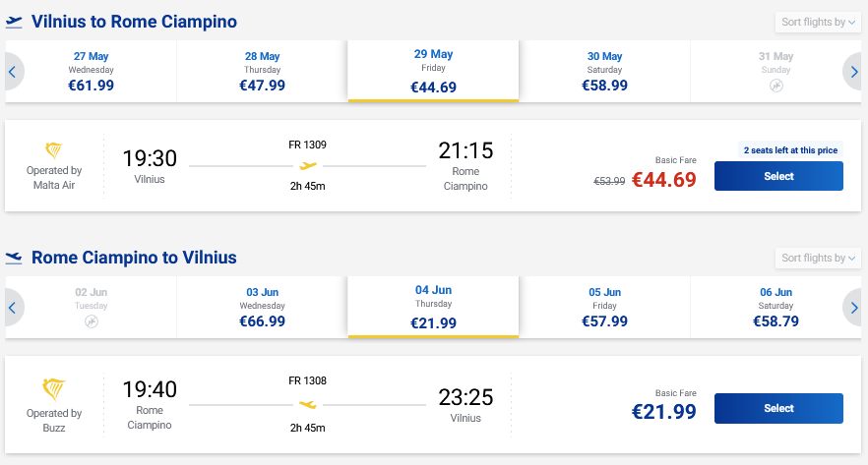Open outbound Sort flights by dropdown

[817, 23]
